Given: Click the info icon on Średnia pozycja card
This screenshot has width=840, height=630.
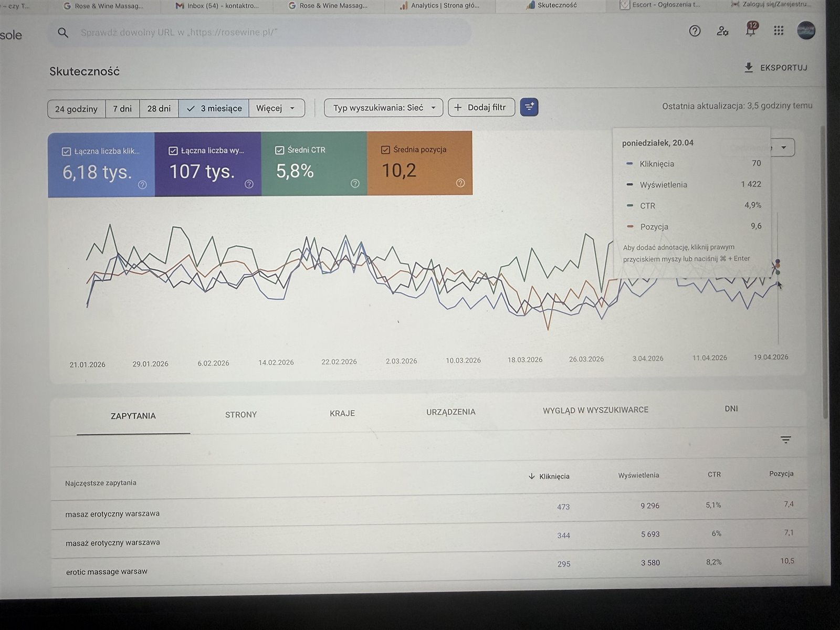Looking at the screenshot, I should click(x=460, y=183).
